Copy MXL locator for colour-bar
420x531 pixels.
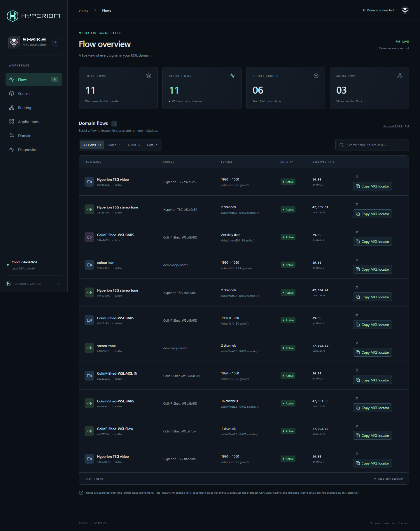tap(372, 269)
